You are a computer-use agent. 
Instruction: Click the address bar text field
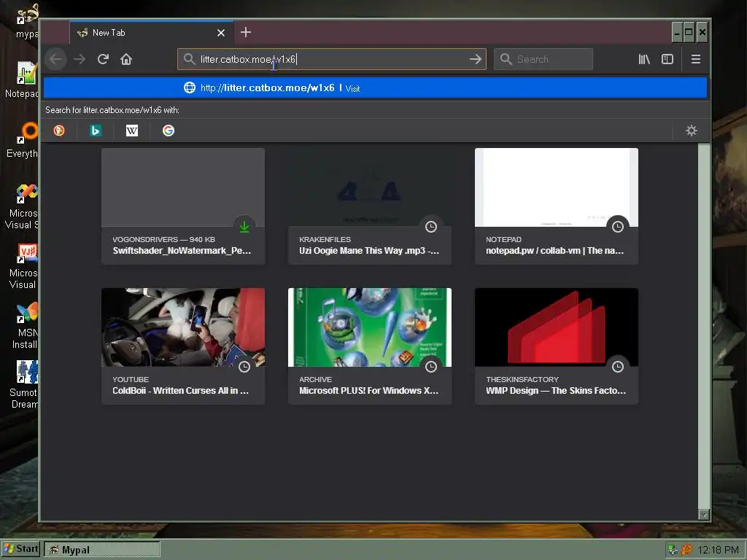[x=332, y=59]
